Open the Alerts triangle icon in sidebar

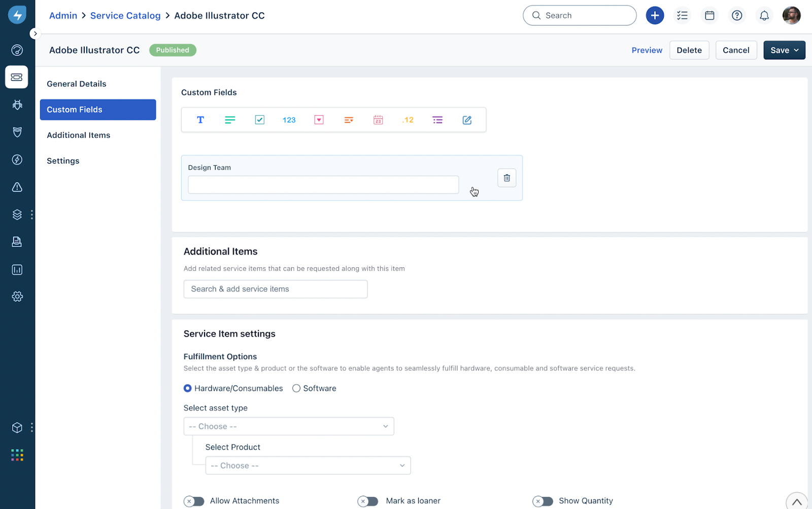pos(17,187)
